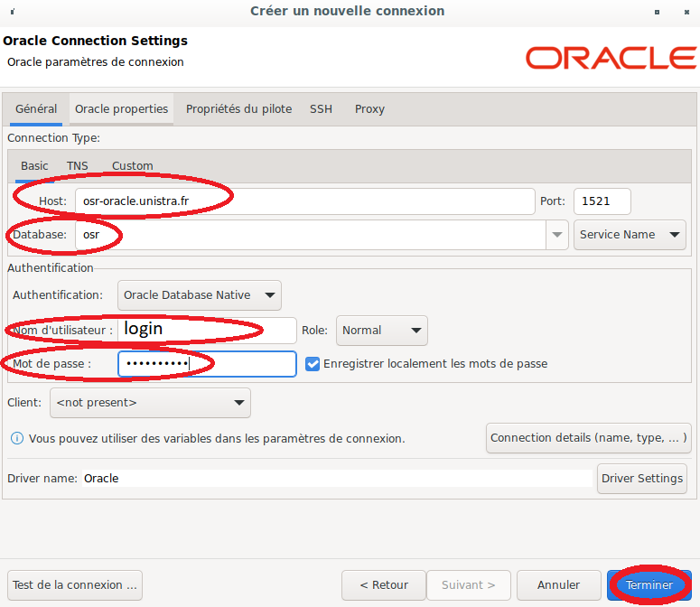700x607 pixels.
Task: Switch to the Général tab
Action: 36,109
